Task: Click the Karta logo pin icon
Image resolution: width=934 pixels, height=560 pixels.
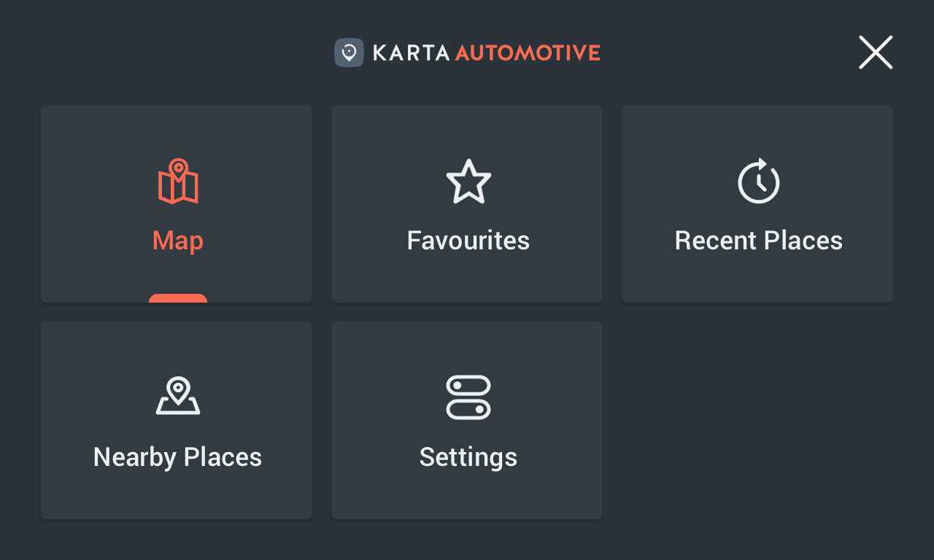Action: coord(349,52)
